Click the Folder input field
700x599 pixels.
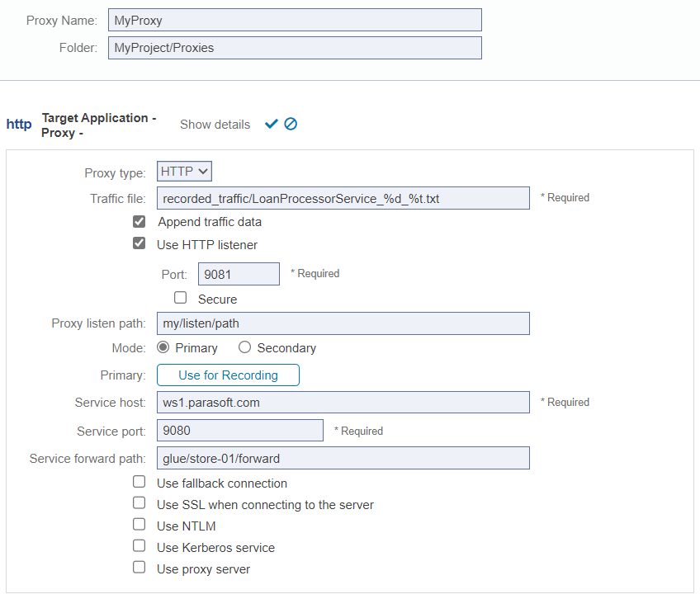[x=295, y=48]
